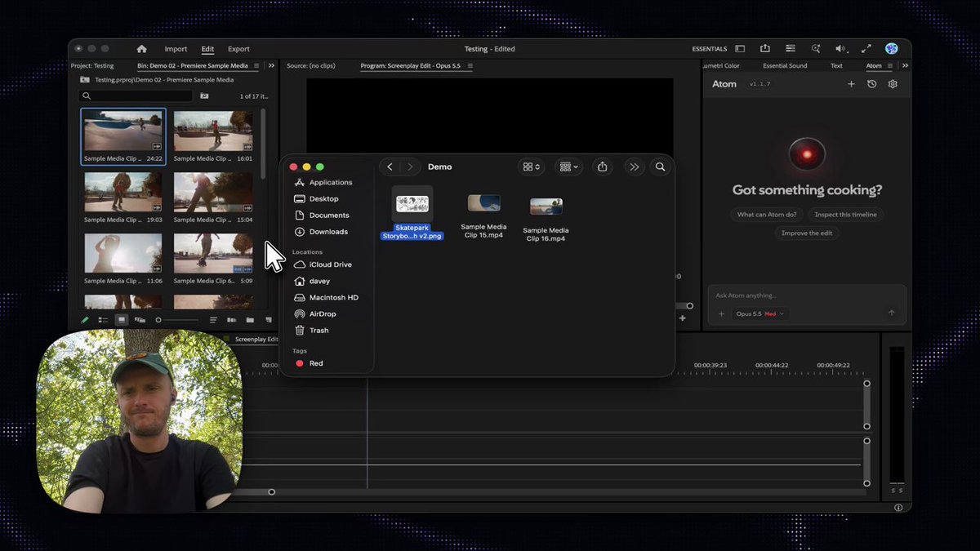Click 'What can Atom do?' suggestion
This screenshot has width=980, height=551.
click(x=767, y=215)
